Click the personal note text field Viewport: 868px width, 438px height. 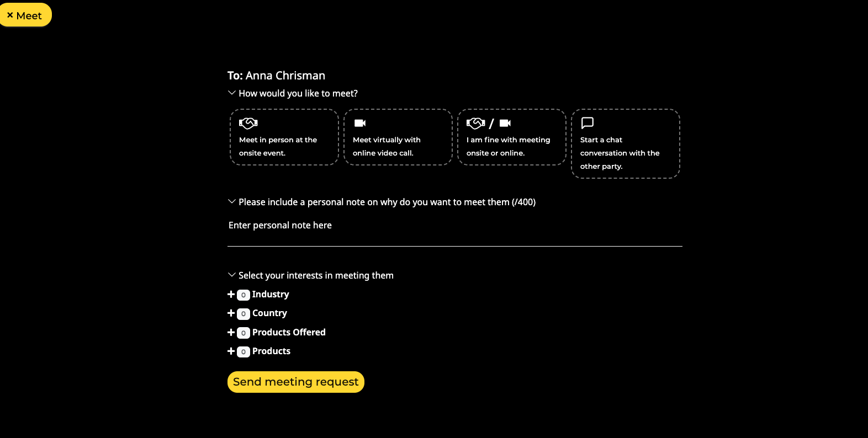coord(454,226)
